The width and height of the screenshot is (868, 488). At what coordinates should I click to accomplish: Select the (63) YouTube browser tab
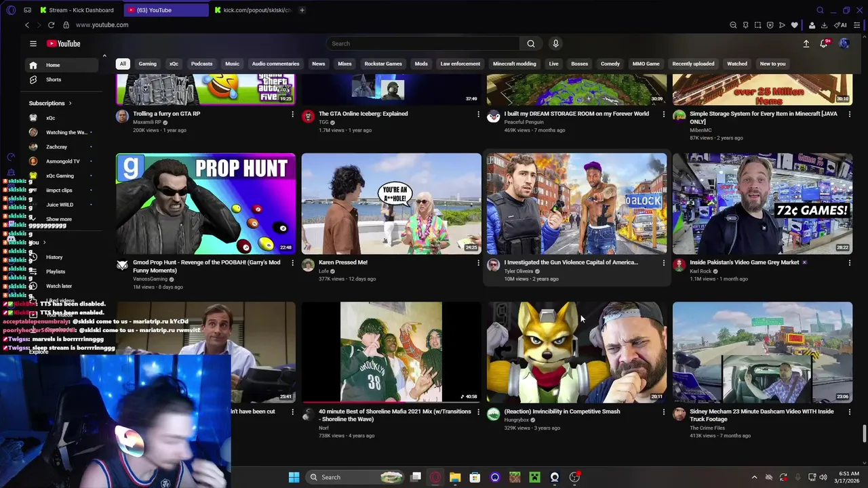[167, 10]
